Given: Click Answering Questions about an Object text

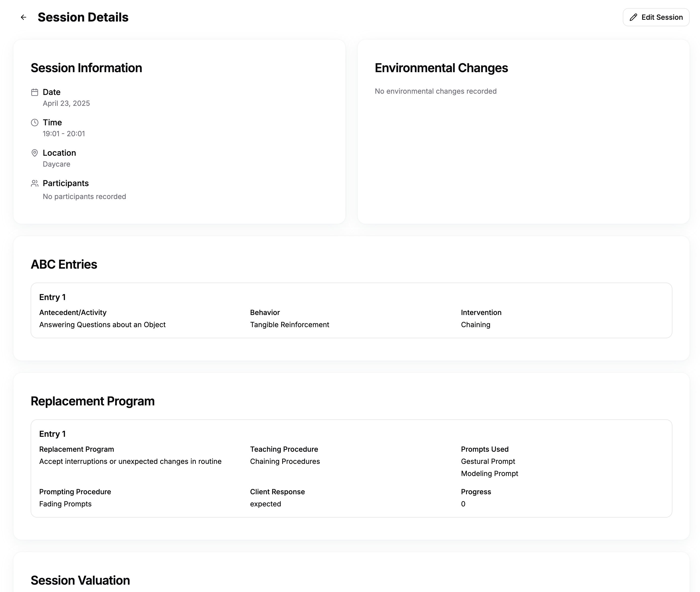Looking at the screenshot, I should [x=102, y=325].
